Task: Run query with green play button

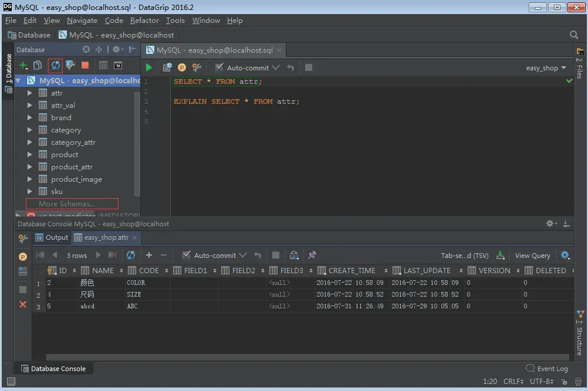Action: click(x=149, y=67)
